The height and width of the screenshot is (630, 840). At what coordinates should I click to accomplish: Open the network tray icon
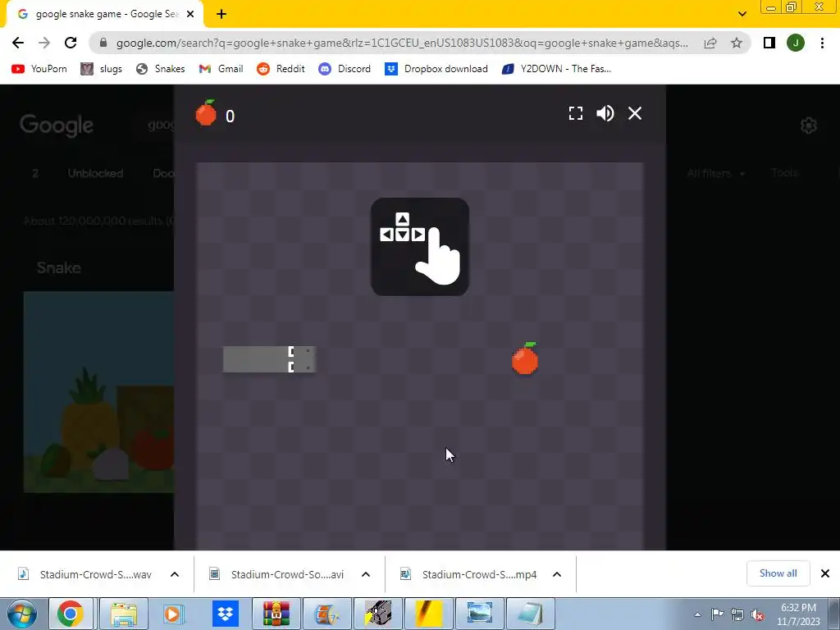tap(737, 614)
